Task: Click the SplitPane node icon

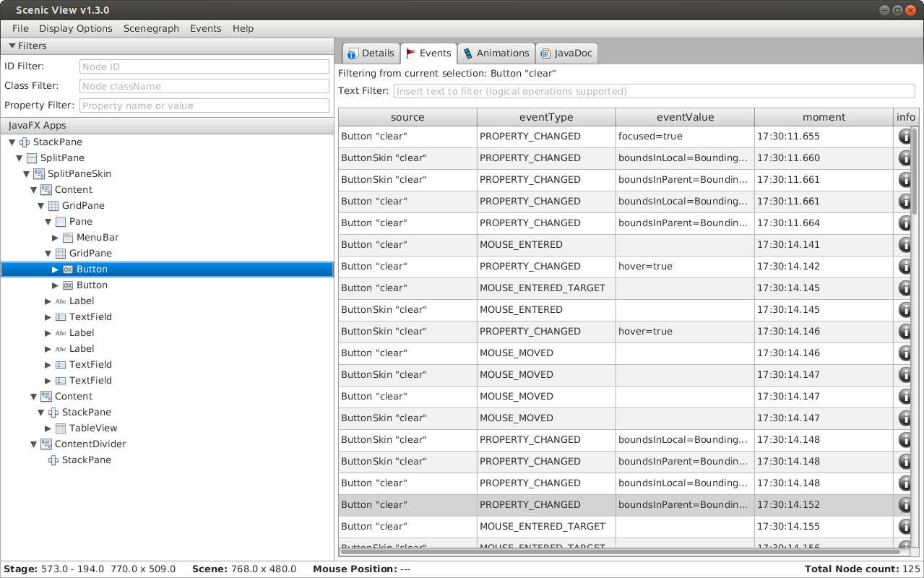Action: 32,158
